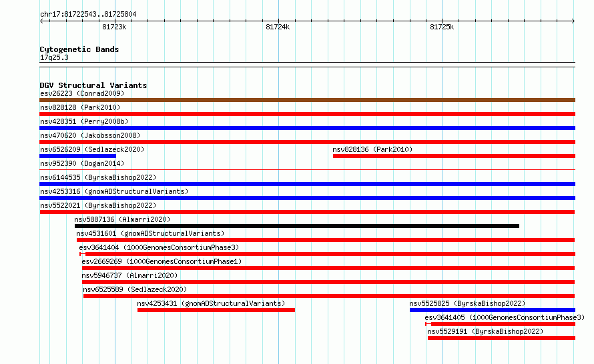Open nsv6144535 (ByrskaBishop2022) label
This screenshot has width=594, height=364.
click(x=98, y=177)
